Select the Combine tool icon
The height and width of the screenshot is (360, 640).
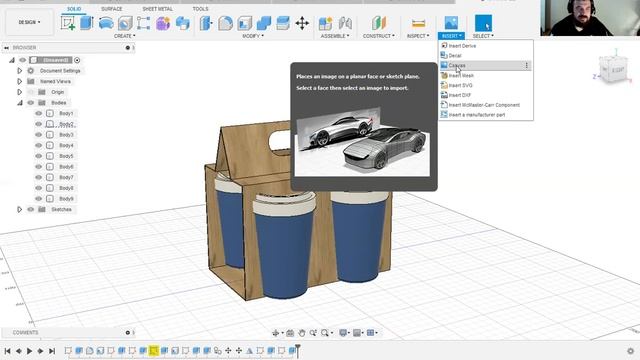(x=264, y=23)
